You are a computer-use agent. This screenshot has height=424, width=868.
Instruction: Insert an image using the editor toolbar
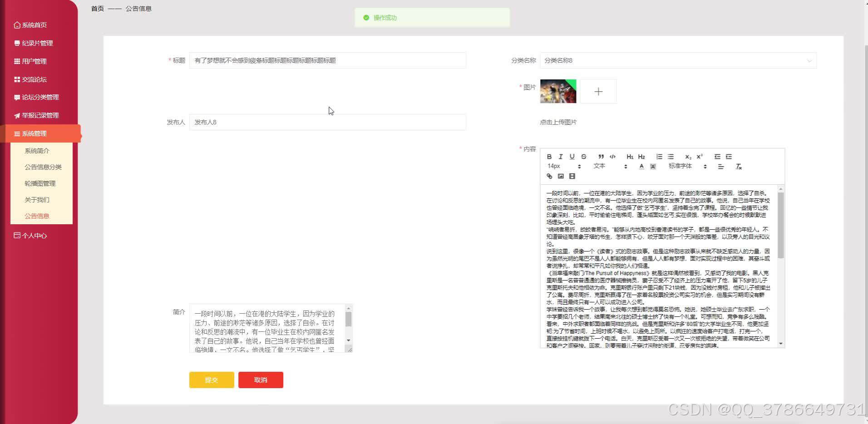pos(561,176)
